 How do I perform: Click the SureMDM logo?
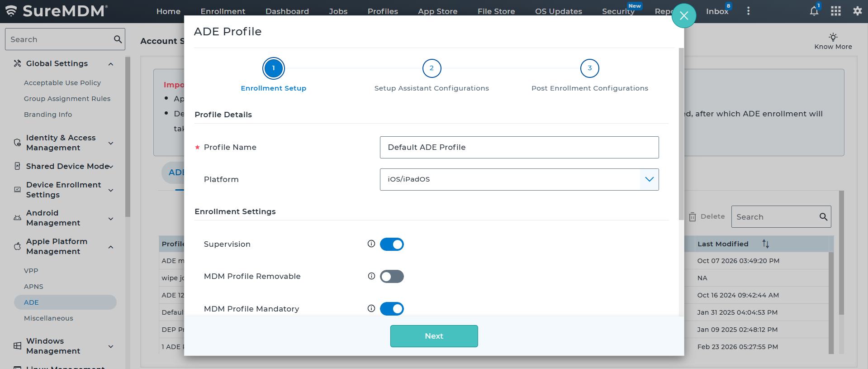pos(57,11)
